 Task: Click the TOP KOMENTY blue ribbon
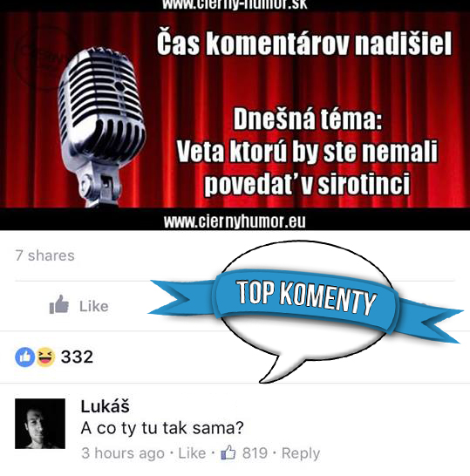[x=306, y=302]
